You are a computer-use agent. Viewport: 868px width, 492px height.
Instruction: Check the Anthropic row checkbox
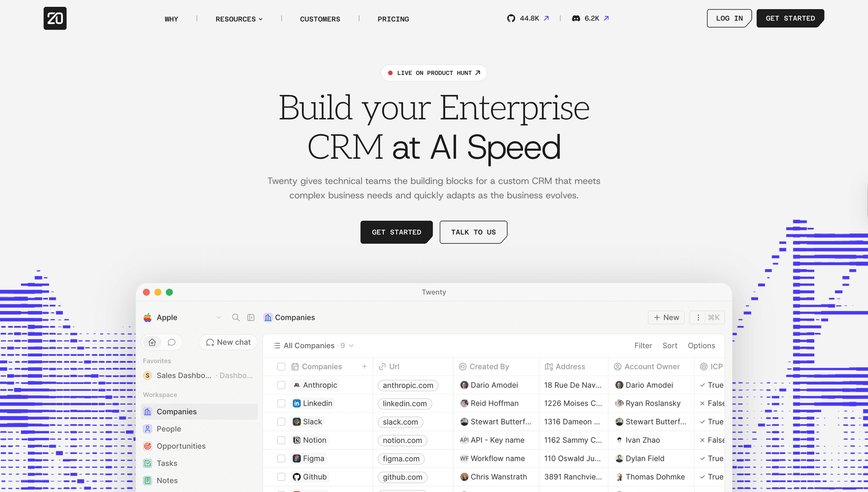pyautogui.click(x=281, y=385)
